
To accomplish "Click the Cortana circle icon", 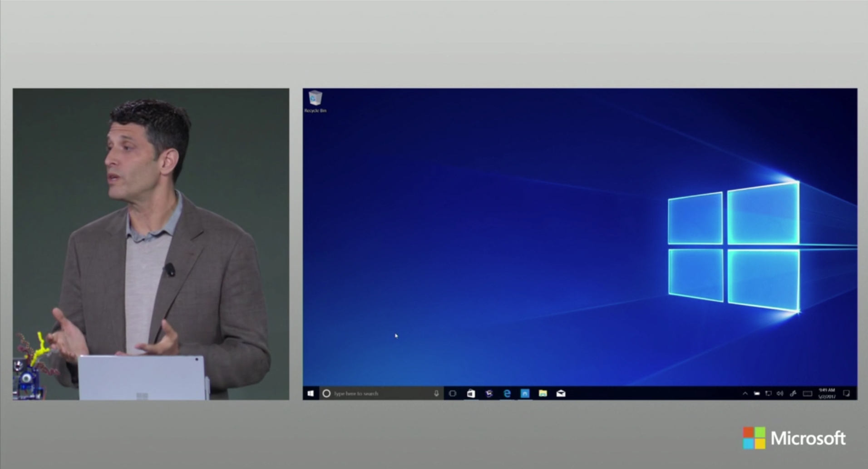I will (326, 394).
